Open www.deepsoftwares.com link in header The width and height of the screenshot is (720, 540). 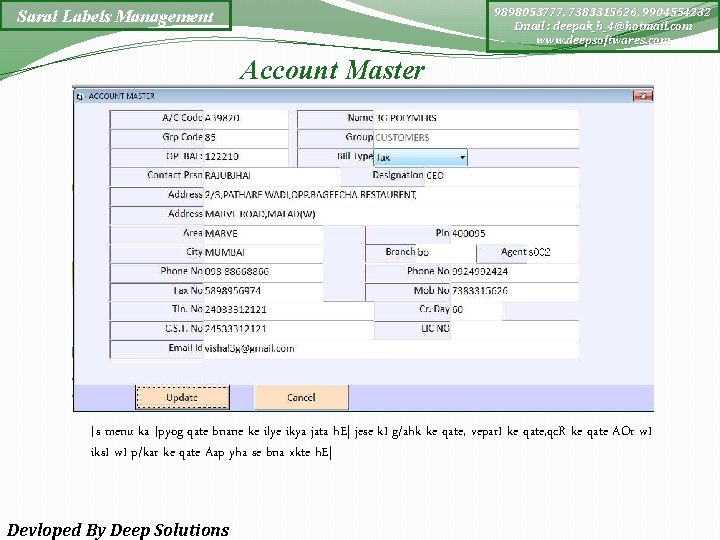tap(603, 40)
